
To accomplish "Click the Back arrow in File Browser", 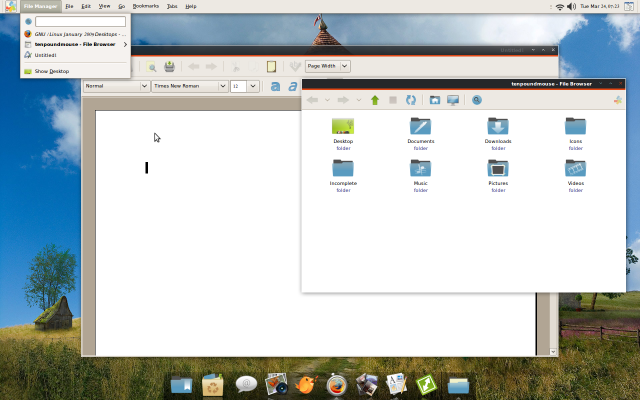I will [x=312, y=100].
